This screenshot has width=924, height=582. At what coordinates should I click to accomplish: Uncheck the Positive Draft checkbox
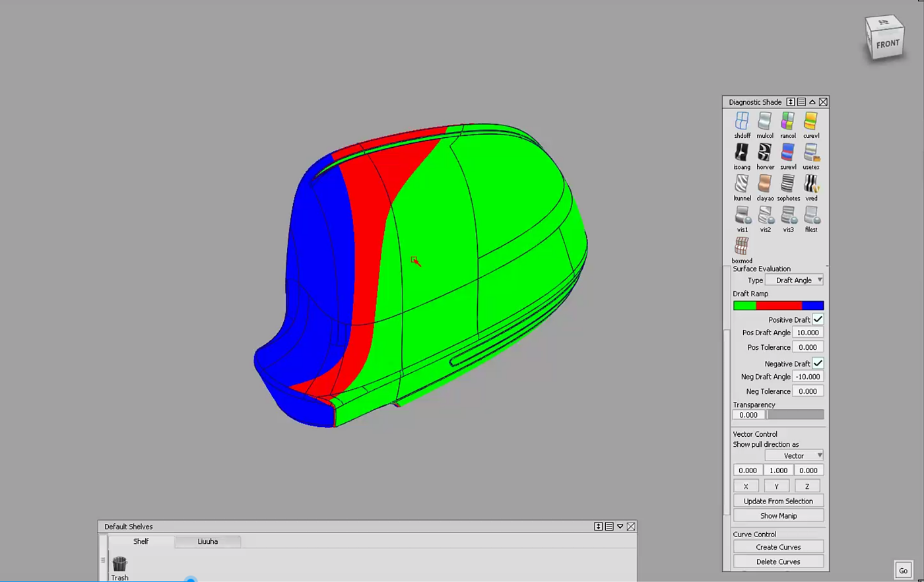(x=818, y=319)
